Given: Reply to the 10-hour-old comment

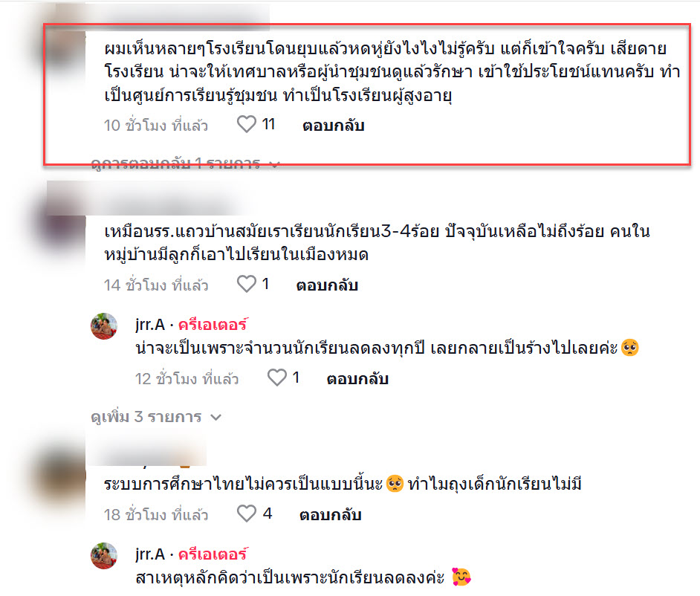Looking at the screenshot, I should 334,126.
